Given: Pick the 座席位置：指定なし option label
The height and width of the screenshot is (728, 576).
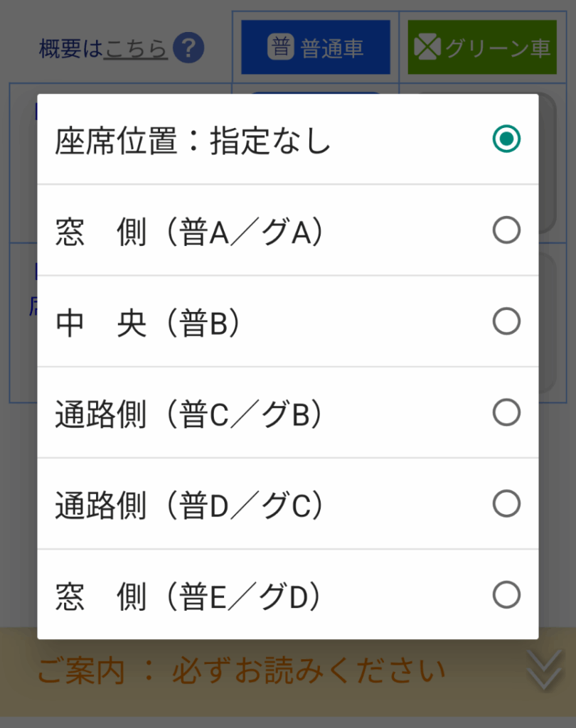Looking at the screenshot, I should 193,141.
